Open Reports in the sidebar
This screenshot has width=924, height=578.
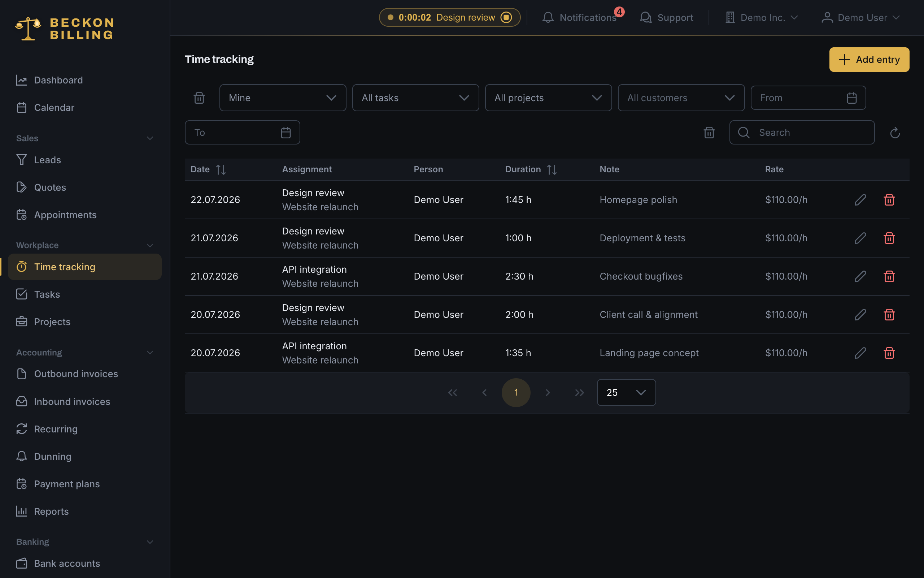(85, 512)
